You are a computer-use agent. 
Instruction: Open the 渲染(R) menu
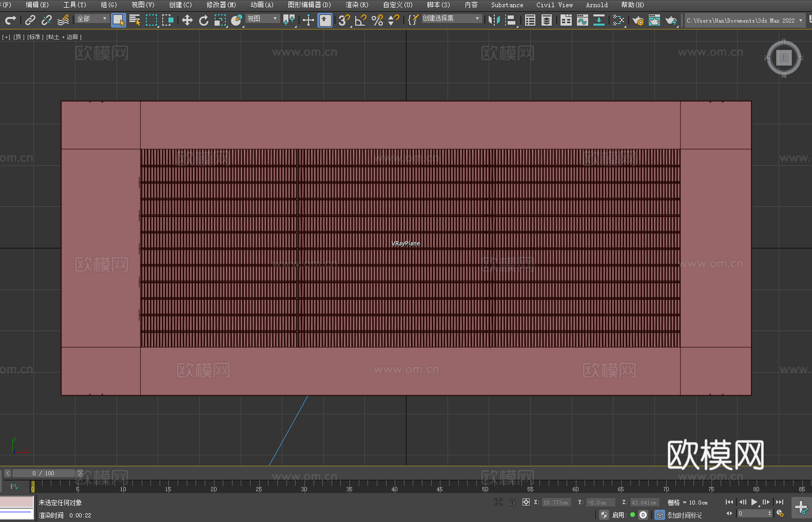tap(357, 5)
